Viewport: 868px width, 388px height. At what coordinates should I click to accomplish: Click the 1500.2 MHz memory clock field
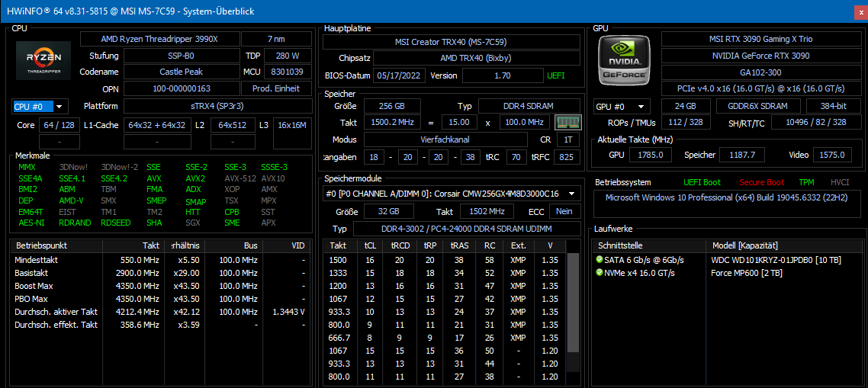[392, 122]
